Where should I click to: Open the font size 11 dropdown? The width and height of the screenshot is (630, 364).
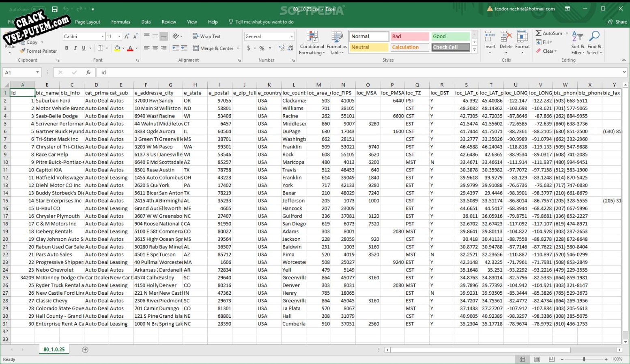(x=119, y=36)
